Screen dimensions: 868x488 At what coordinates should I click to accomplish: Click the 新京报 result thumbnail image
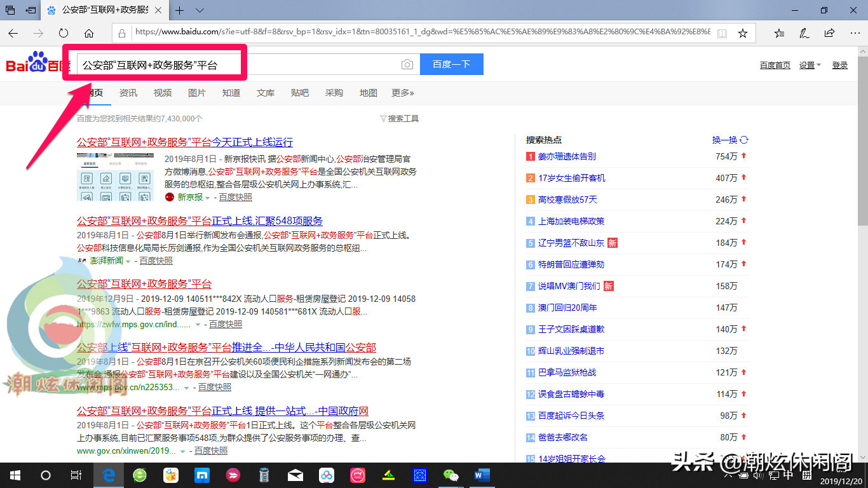pos(115,177)
